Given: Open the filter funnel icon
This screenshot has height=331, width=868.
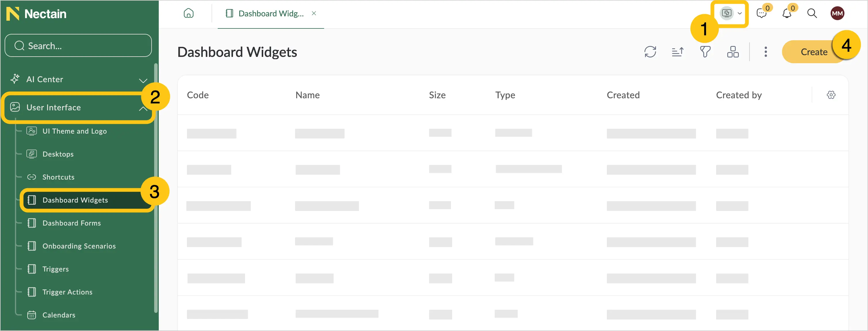Looking at the screenshot, I should click(705, 52).
